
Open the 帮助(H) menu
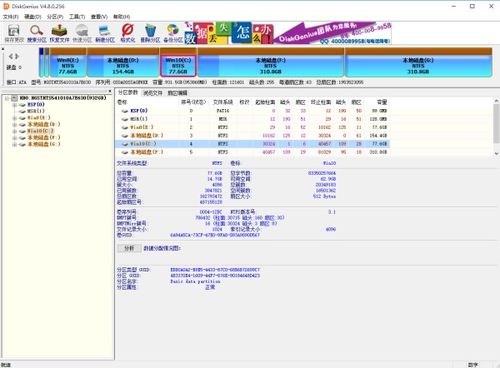click(122, 17)
